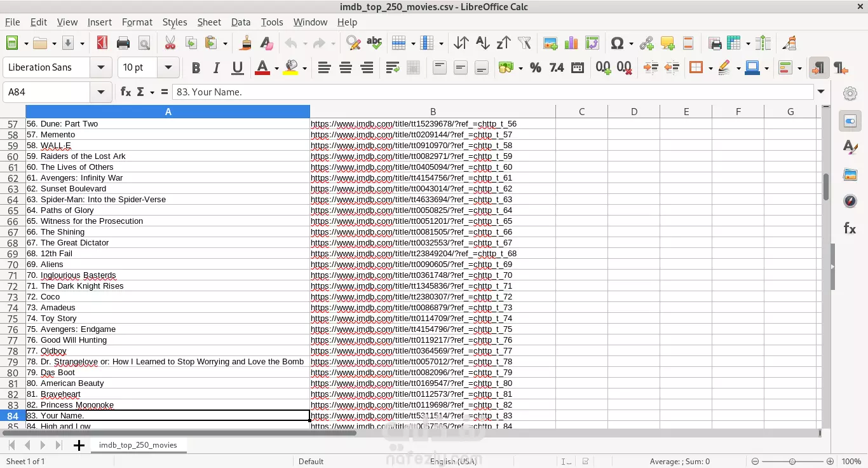Image resolution: width=868 pixels, height=468 pixels.
Task: Open the sidebar Navigator compass
Action: pyautogui.click(x=850, y=202)
